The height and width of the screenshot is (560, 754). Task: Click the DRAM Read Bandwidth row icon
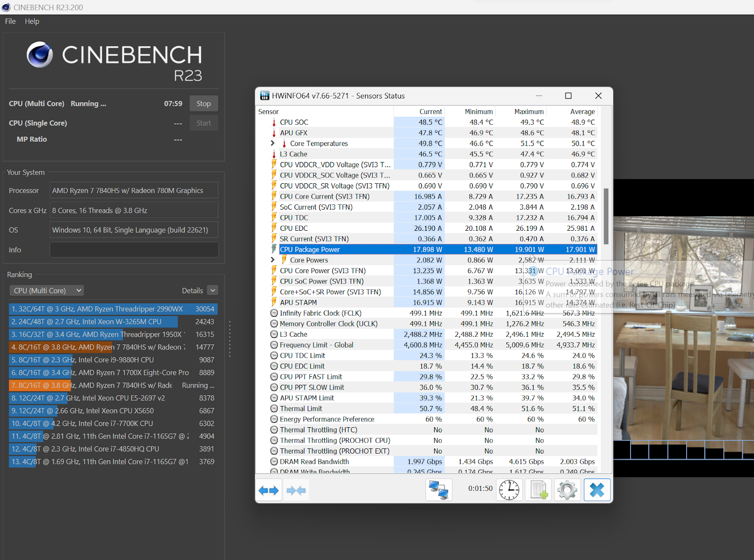point(274,462)
